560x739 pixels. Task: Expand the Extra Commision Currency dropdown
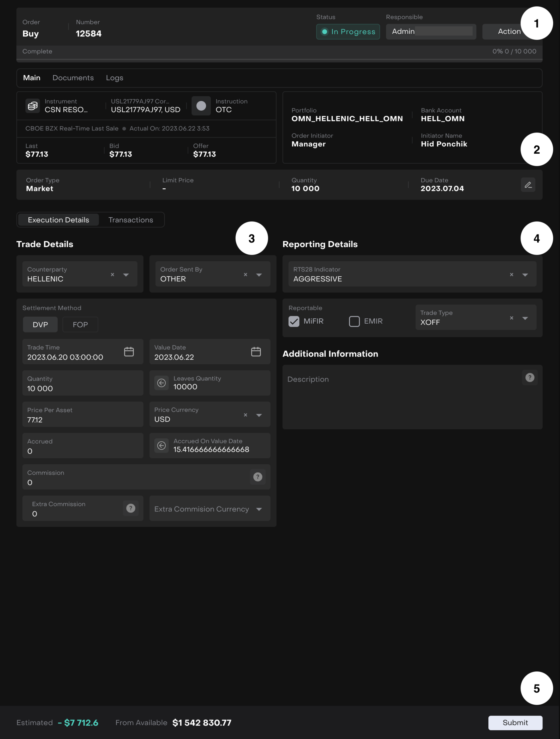[259, 509]
